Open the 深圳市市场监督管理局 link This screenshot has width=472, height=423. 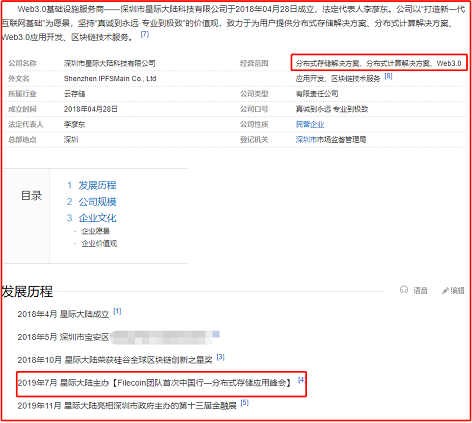coord(331,140)
